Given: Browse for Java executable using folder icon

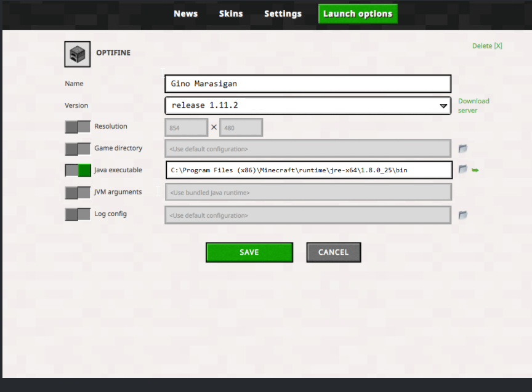Looking at the screenshot, I should (x=462, y=170).
